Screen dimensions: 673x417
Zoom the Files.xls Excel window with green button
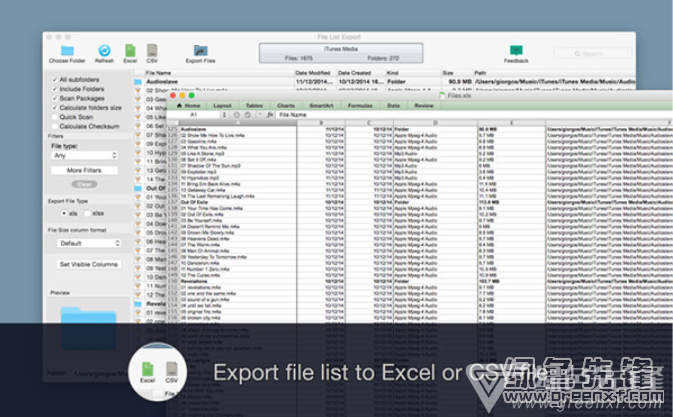point(191,95)
